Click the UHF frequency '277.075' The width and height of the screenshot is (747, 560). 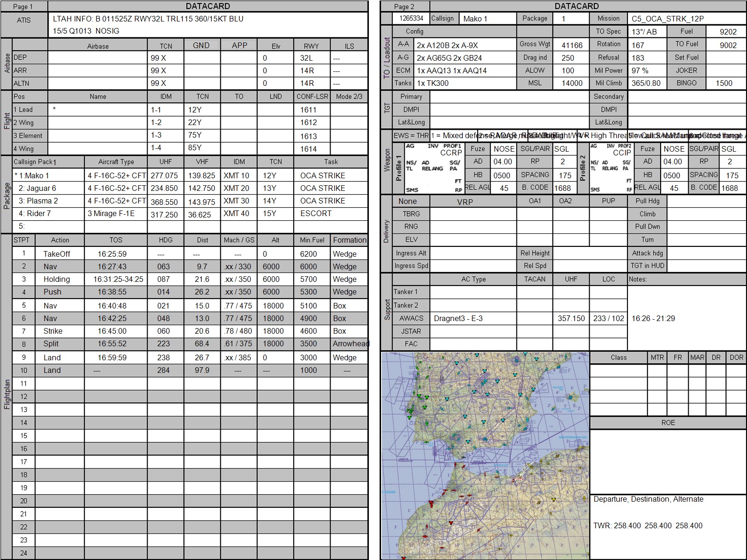coord(164,176)
